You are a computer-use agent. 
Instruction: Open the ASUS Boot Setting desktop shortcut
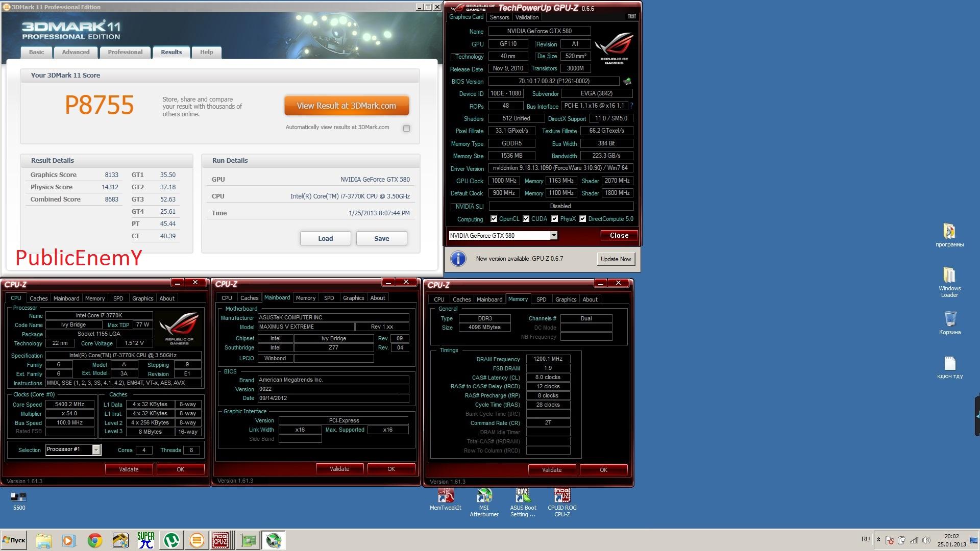523,503
